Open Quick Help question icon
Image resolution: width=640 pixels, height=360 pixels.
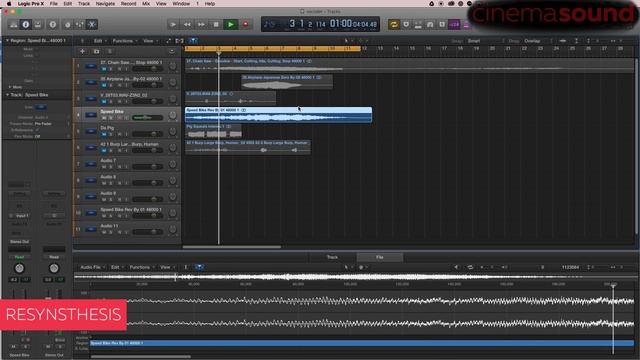pyautogui.click(x=53, y=24)
